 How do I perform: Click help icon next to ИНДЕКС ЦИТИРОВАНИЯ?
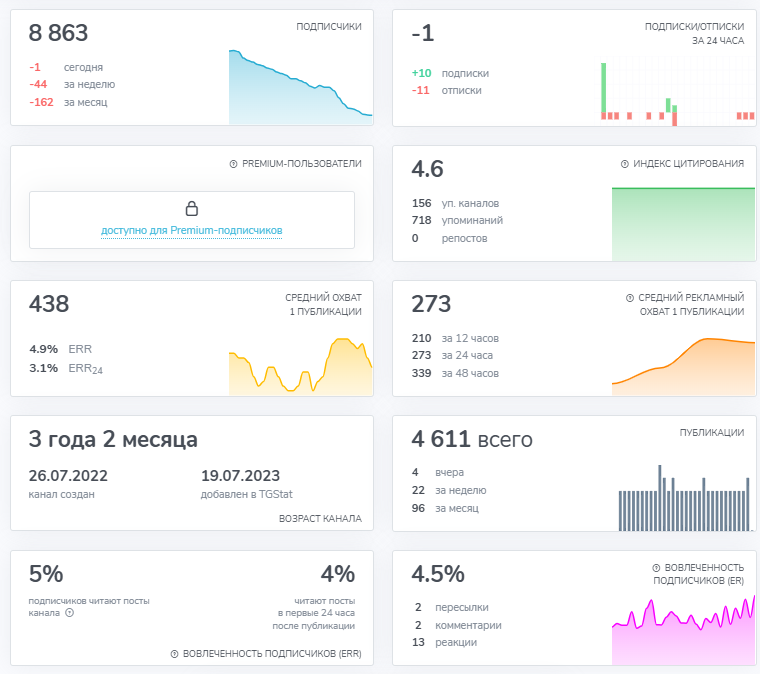pos(625,164)
